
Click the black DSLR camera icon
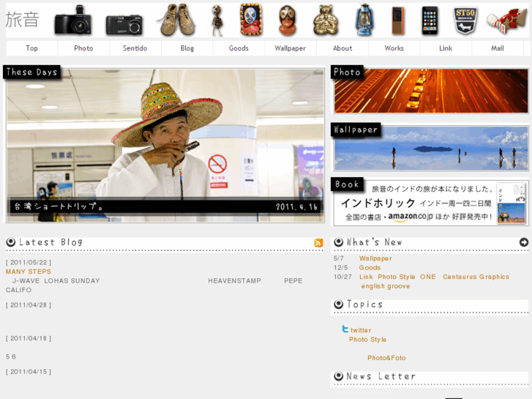pyautogui.click(x=73, y=20)
